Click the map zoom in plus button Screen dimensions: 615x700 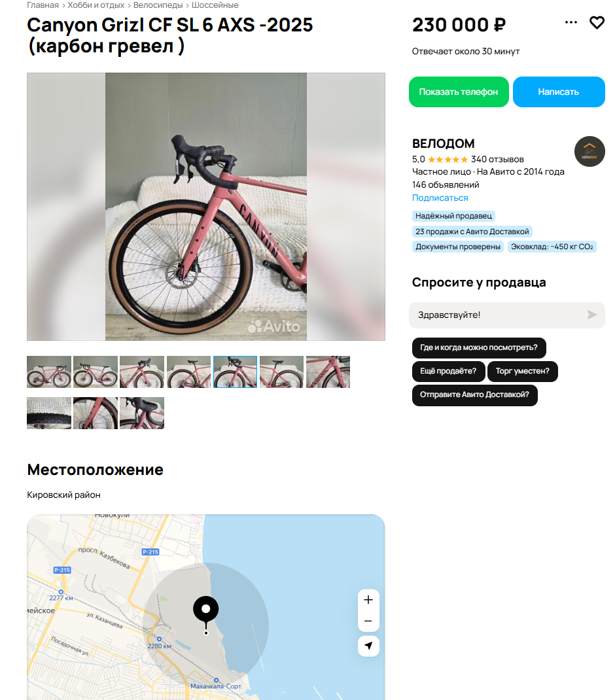point(368,599)
